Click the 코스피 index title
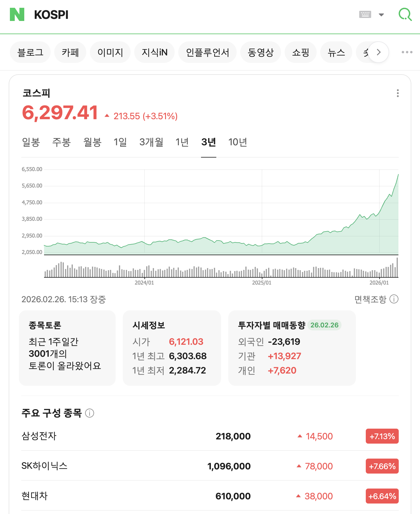Image resolution: width=420 pixels, height=514 pixels. [x=36, y=93]
